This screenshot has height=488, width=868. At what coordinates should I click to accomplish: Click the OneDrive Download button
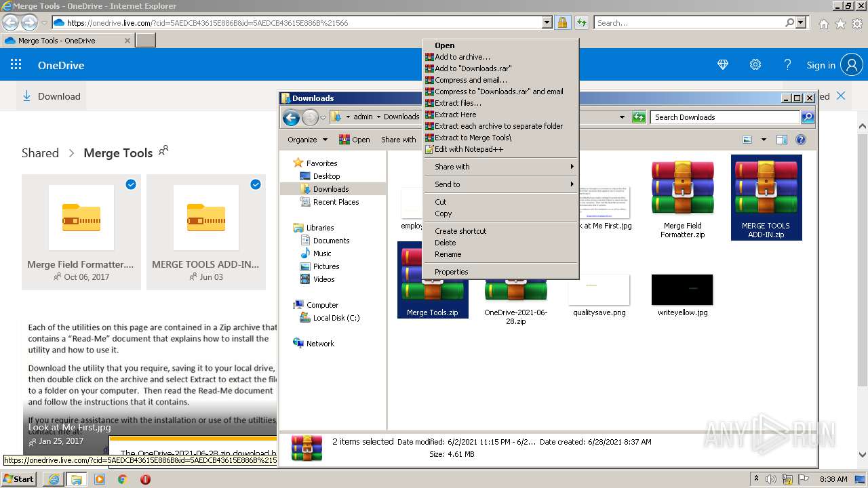pyautogui.click(x=52, y=96)
